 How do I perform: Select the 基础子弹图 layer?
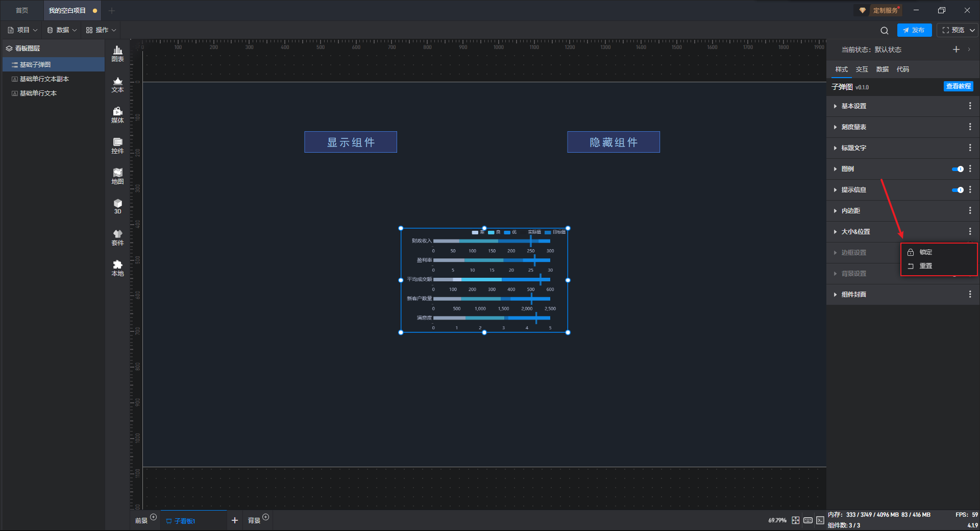click(x=54, y=64)
